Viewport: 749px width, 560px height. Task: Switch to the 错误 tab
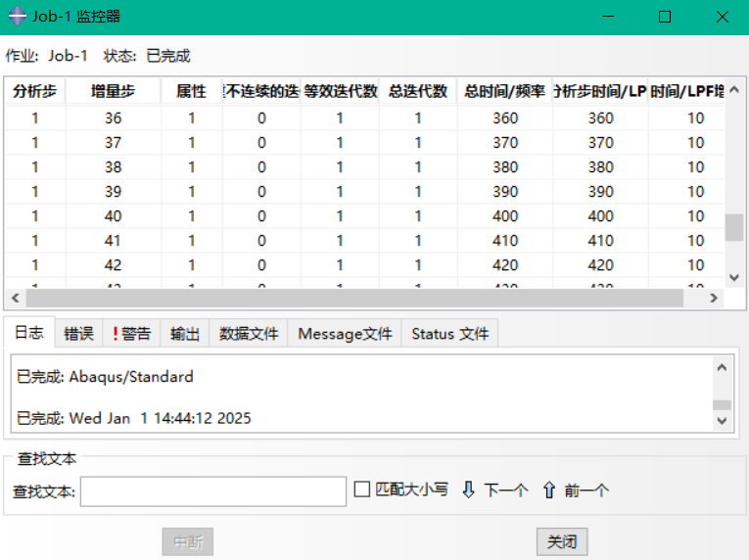(79, 334)
